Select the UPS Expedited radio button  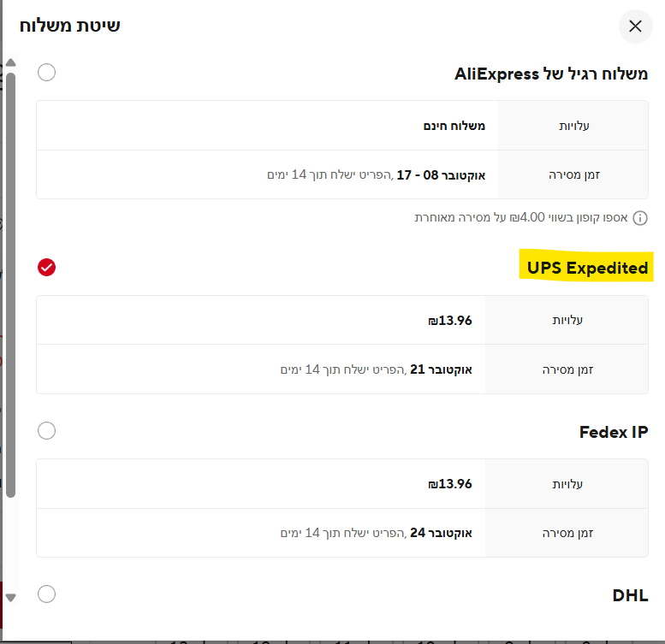pyautogui.click(x=47, y=268)
